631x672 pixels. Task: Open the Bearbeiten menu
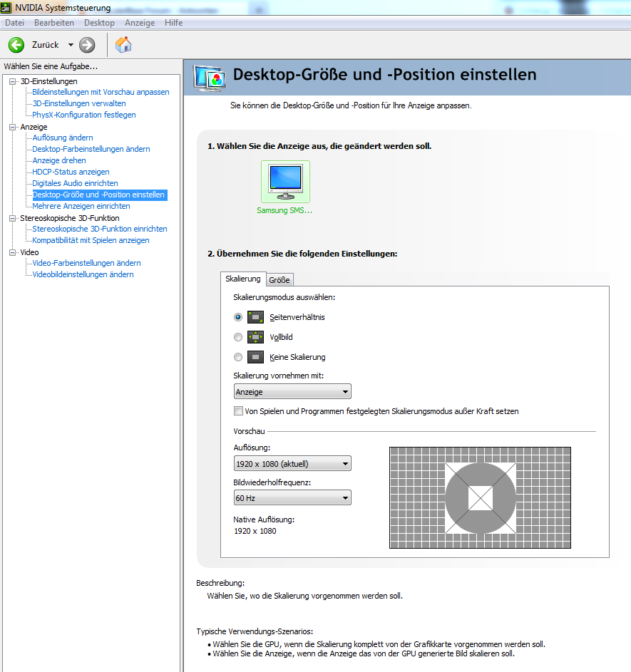click(54, 23)
